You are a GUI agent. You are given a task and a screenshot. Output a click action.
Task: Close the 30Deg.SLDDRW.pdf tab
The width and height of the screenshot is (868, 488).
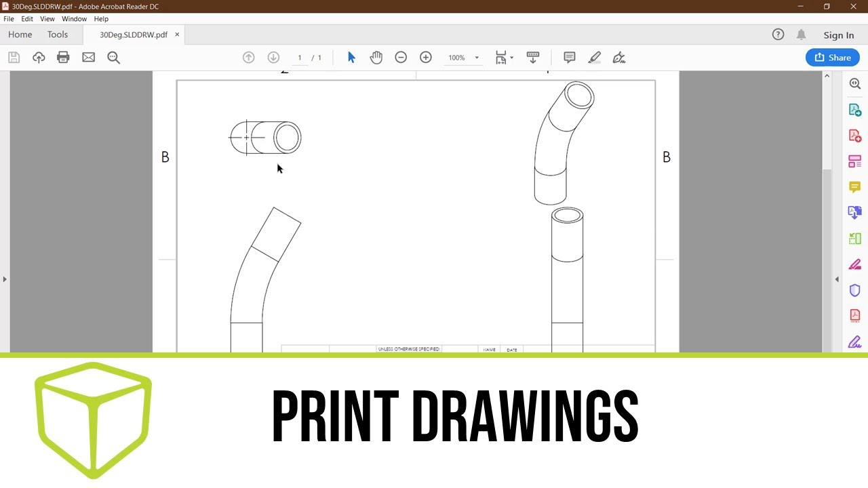[178, 34]
